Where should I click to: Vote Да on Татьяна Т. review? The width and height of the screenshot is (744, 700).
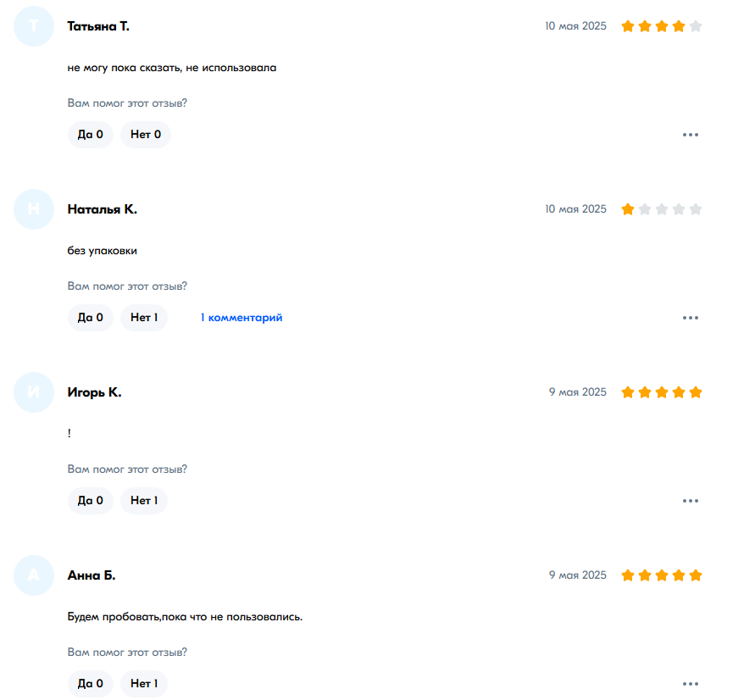(90, 135)
